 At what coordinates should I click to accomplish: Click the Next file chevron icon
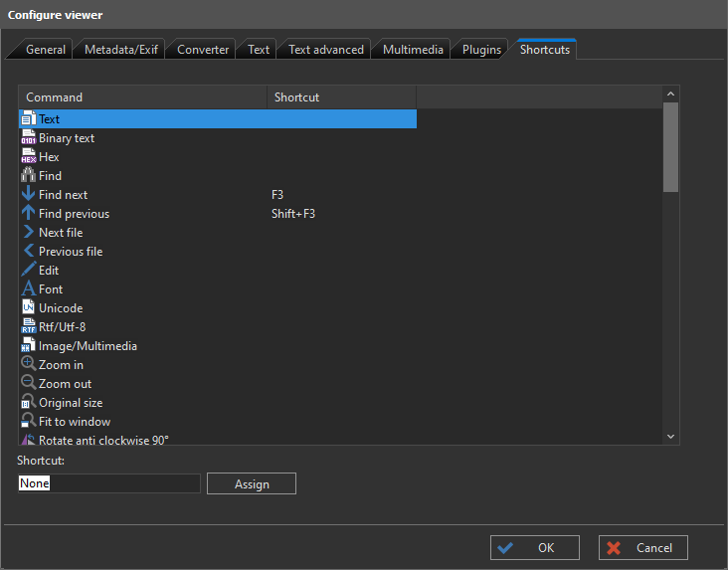28,233
